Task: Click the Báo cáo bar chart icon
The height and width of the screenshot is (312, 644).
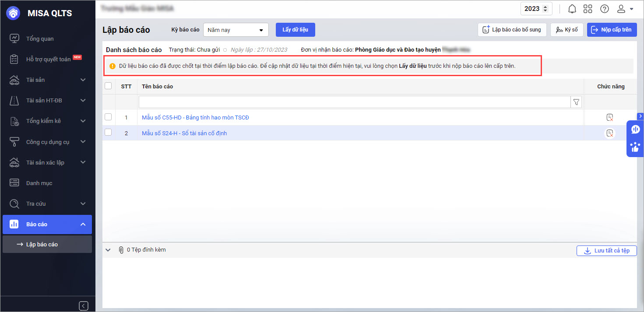Action: [x=14, y=224]
